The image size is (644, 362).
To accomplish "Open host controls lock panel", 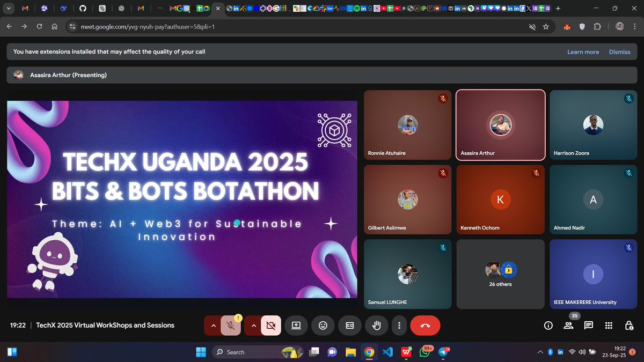I will 629,325.
